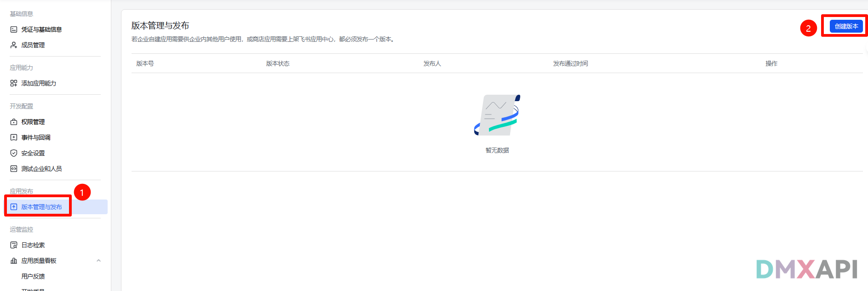Click the 版本管理与发布 upload icon
This screenshot has width=868, height=291.
[14, 207]
